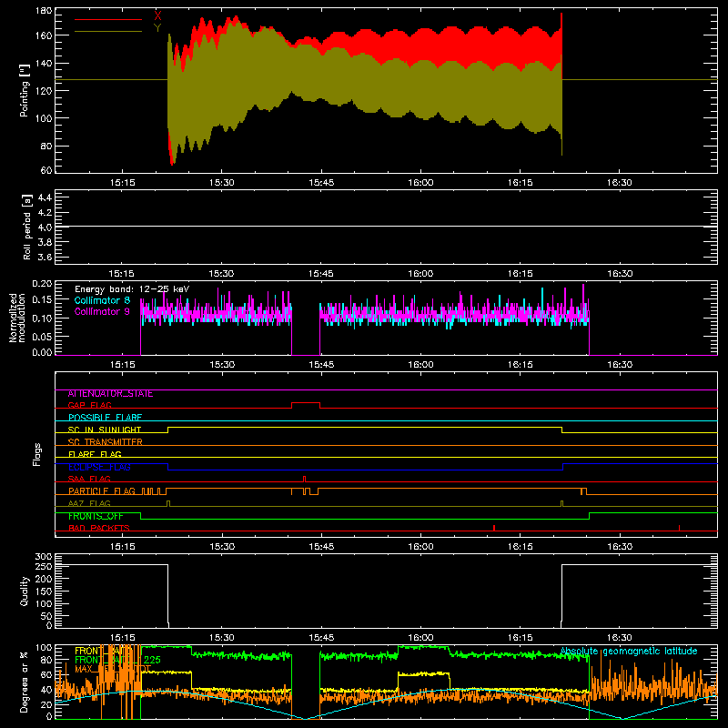Click the '180' tick on Pointing axis
This screenshot has height=728, width=728.
click(44, 11)
